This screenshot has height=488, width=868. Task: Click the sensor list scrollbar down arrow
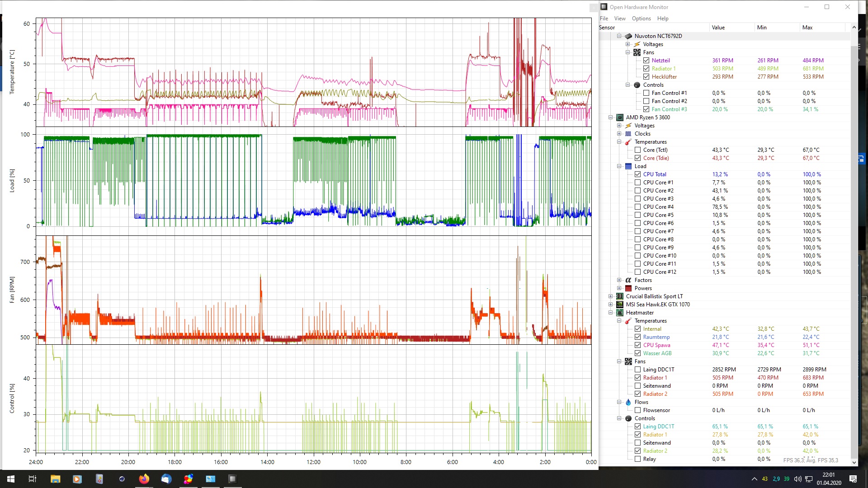[854, 462]
